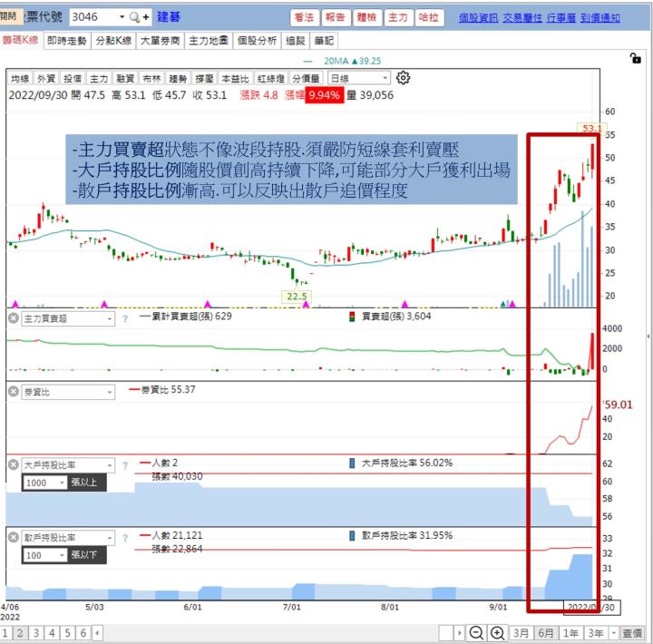The width and height of the screenshot is (653, 644).
Task: Click the 哈拉 button
Action: [x=429, y=17]
